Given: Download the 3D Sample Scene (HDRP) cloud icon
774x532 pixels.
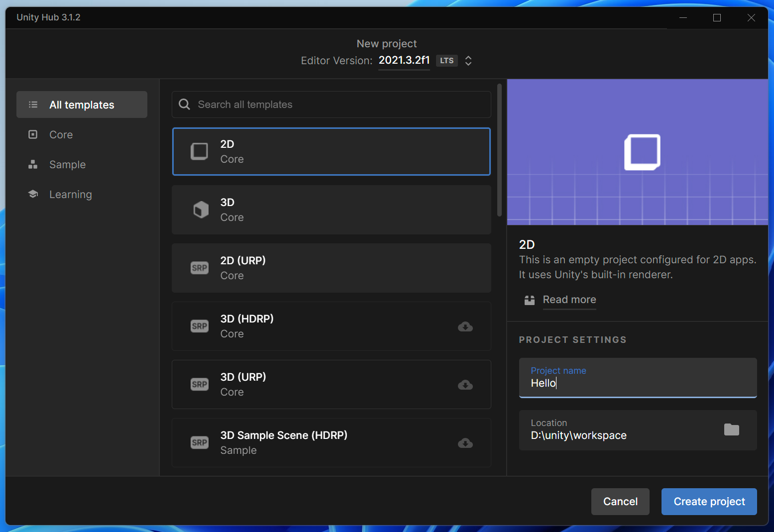Looking at the screenshot, I should point(465,443).
